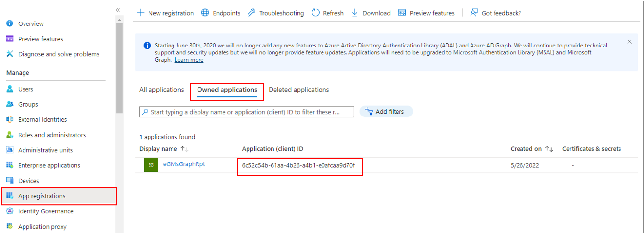This screenshot has width=644, height=233.
Task: Open the Troubleshooting command
Action: click(276, 13)
